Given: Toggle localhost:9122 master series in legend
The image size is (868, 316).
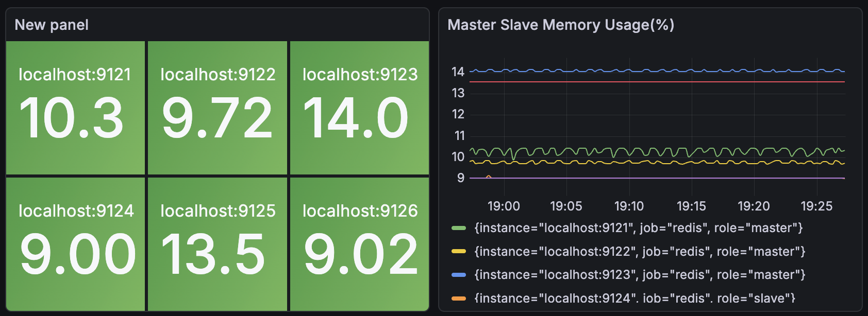Looking at the screenshot, I should (x=639, y=252).
